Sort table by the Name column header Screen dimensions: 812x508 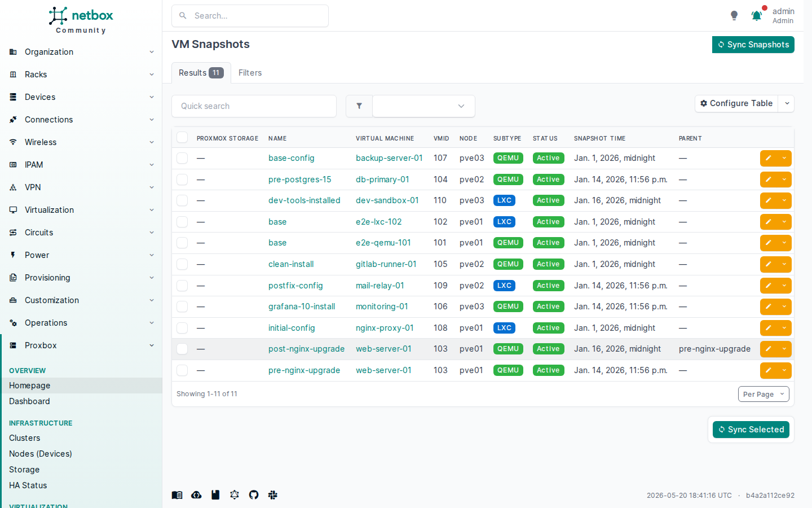pyautogui.click(x=277, y=138)
